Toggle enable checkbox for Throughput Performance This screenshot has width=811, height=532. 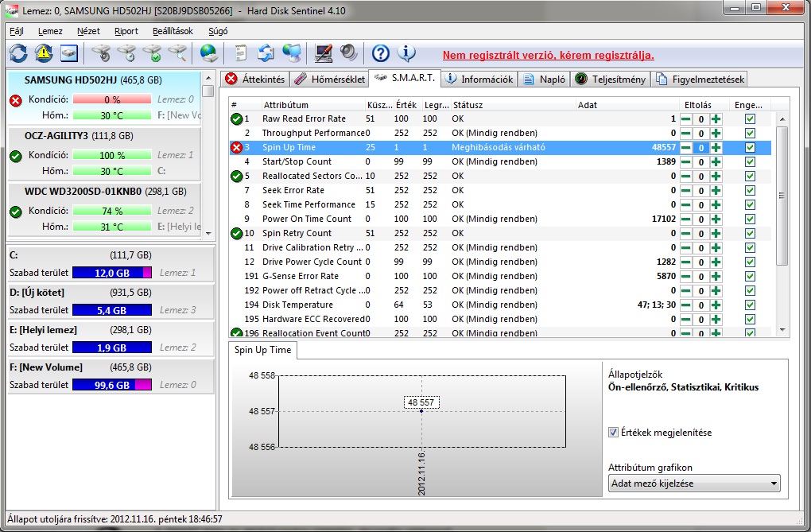[x=750, y=134]
